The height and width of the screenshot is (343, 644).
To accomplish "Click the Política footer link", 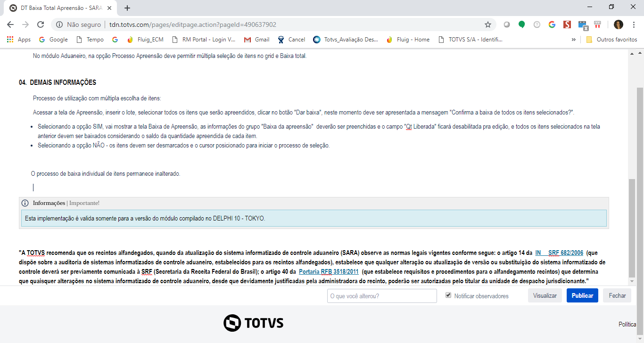I will pyautogui.click(x=627, y=324).
